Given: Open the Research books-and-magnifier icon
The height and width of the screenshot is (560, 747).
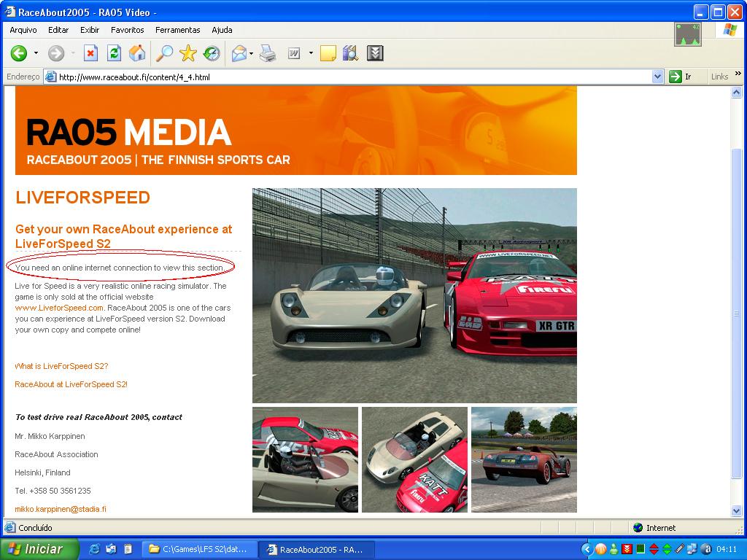Looking at the screenshot, I should pyautogui.click(x=351, y=53).
